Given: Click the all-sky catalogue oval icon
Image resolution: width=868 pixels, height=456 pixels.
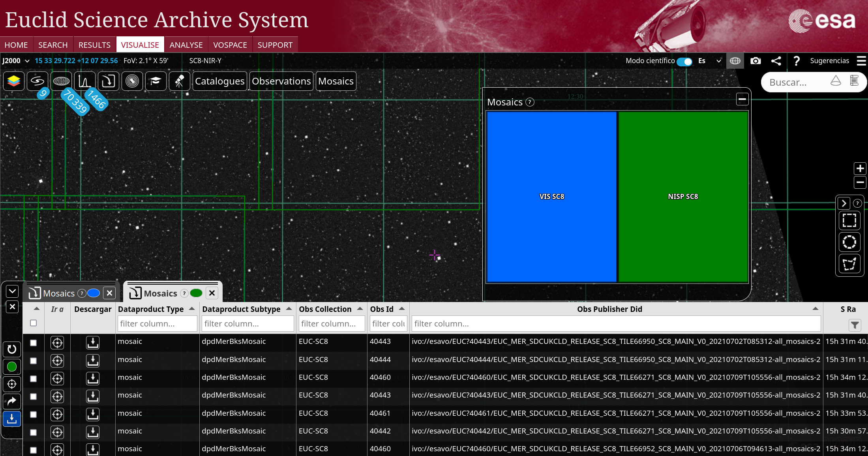Looking at the screenshot, I should coord(61,81).
